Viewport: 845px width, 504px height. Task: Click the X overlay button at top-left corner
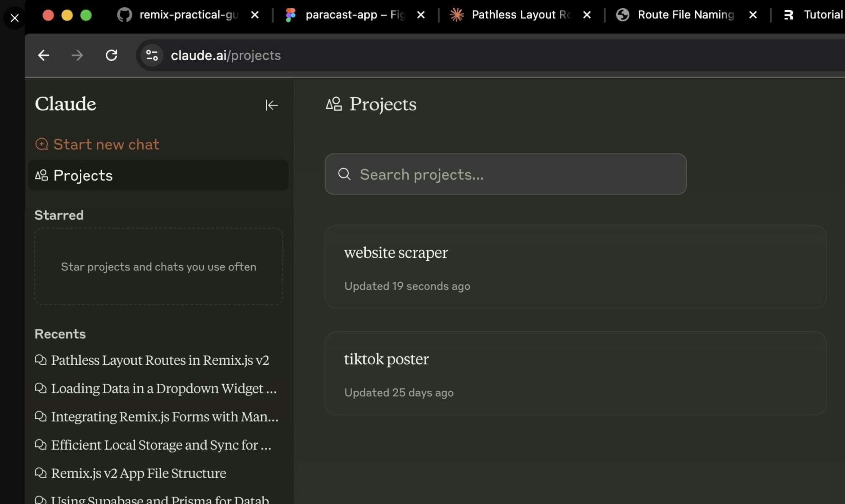14,18
